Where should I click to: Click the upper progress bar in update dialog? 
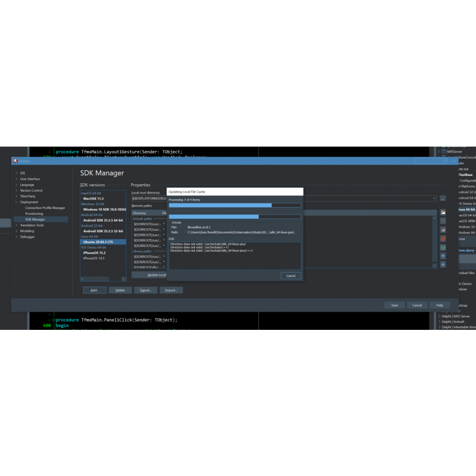click(235, 205)
